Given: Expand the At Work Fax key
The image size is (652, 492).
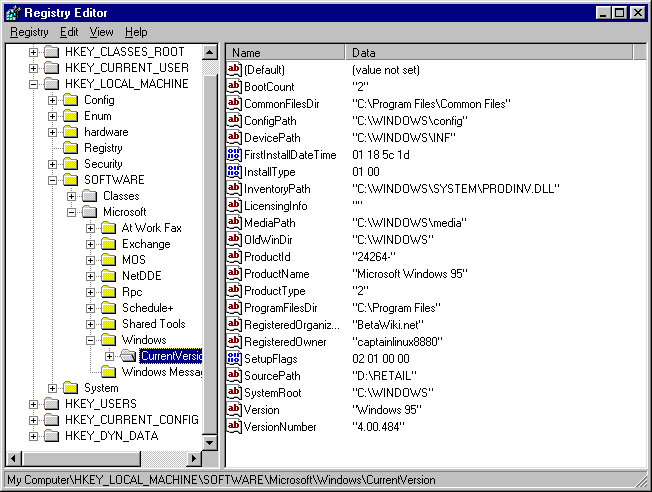Looking at the screenshot, I should (91, 228).
